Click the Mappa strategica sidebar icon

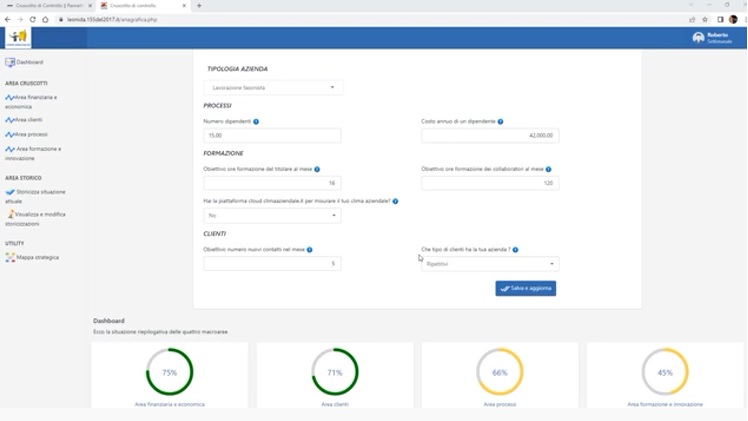tap(10, 257)
